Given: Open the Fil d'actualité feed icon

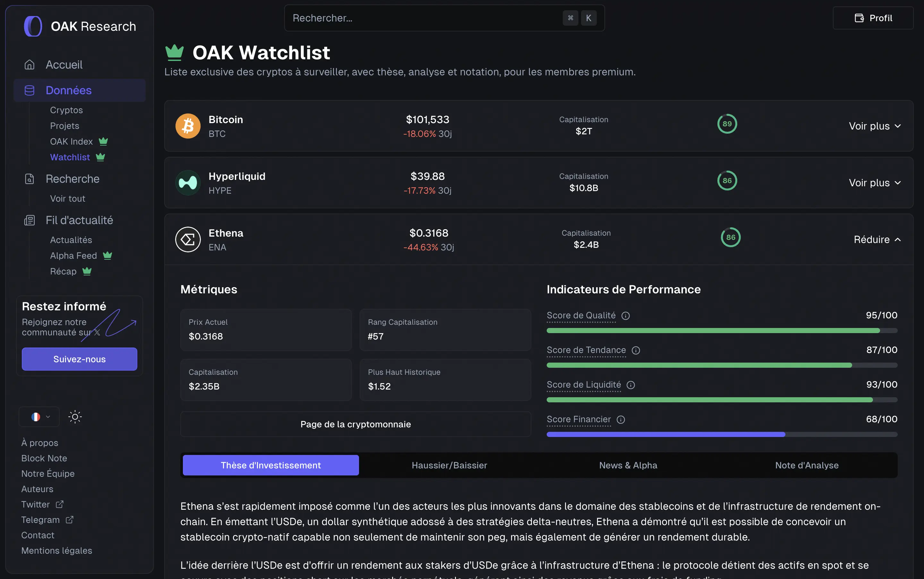Looking at the screenshot, I should tap(30, 220).
